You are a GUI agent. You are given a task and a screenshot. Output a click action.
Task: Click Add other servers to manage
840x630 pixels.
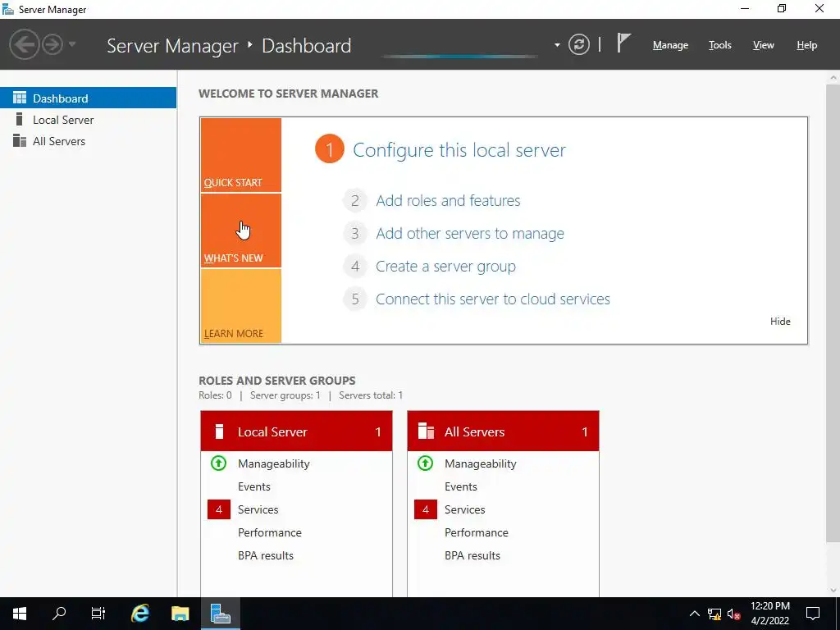[470, 234]
